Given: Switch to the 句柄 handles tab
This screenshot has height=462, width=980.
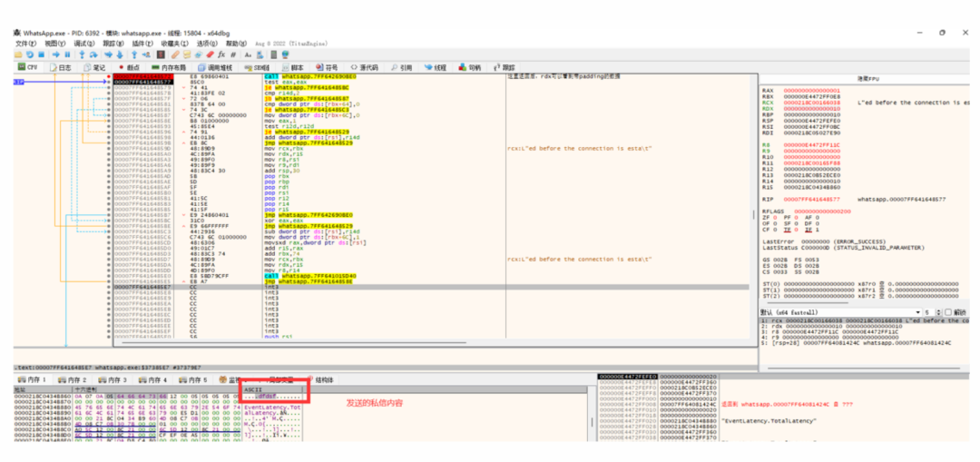Looking at the screenshot, I should [470, 67].
